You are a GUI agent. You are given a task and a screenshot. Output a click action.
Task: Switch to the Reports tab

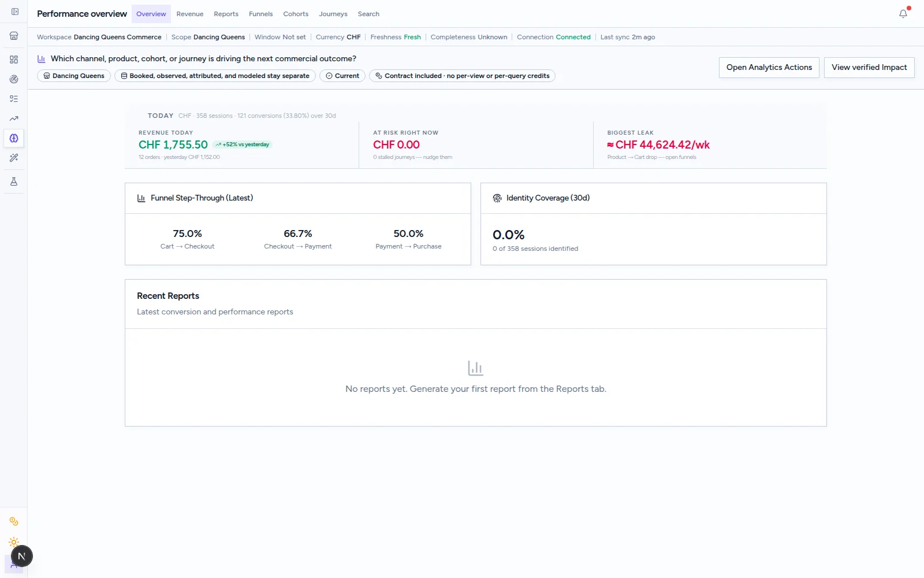(226, 14)
